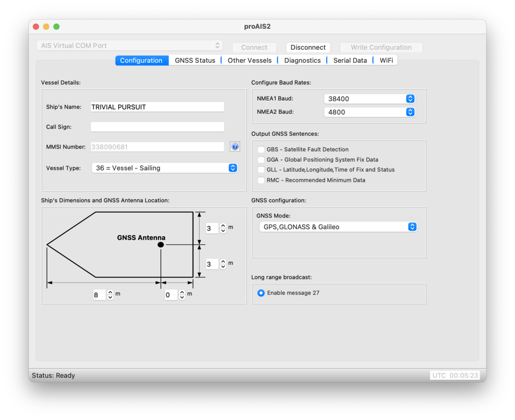Switch to the Configuration tab
This screenshot has height=420, width=515.
(141, 60)
